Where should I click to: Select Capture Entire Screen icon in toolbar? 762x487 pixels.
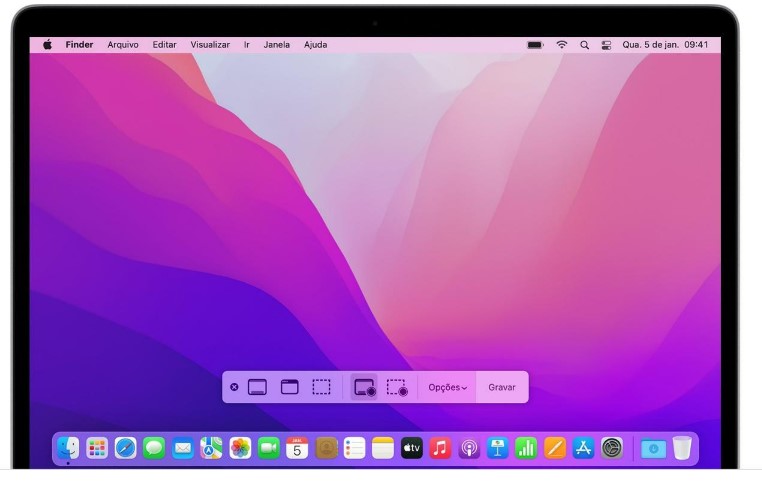tap(257, 387)
